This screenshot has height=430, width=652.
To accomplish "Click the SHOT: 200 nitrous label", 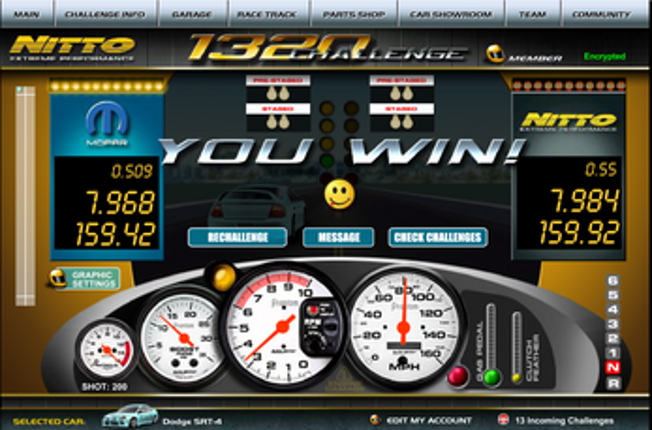I will pos(104,387).
